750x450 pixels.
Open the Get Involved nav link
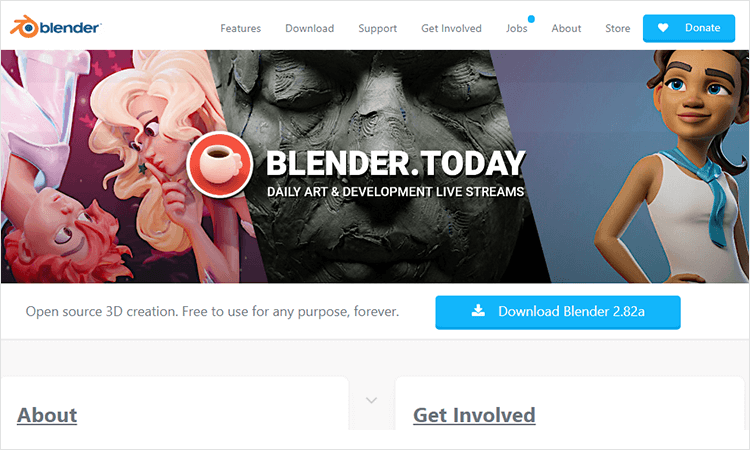click(451, 28)
